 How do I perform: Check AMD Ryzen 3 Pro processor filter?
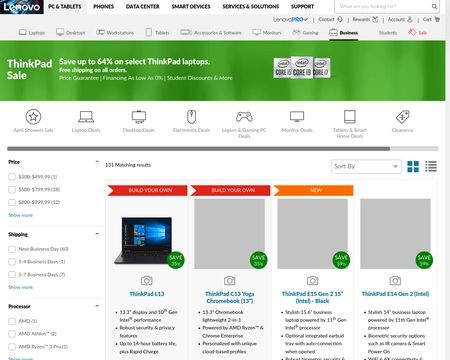12,347
